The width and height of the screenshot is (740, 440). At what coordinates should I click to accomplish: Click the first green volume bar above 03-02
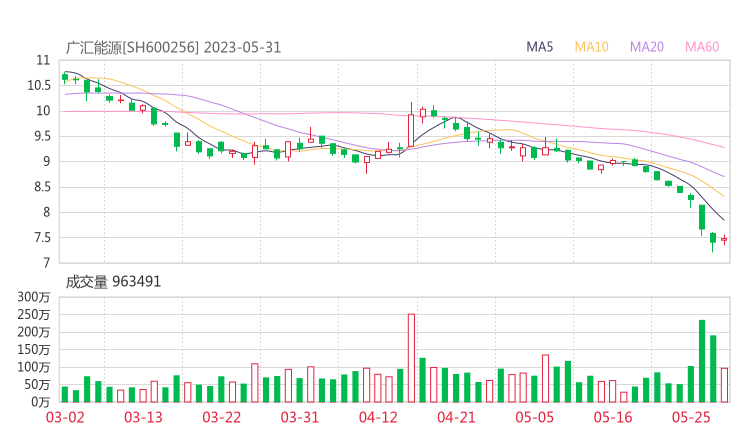pos(65,394)
